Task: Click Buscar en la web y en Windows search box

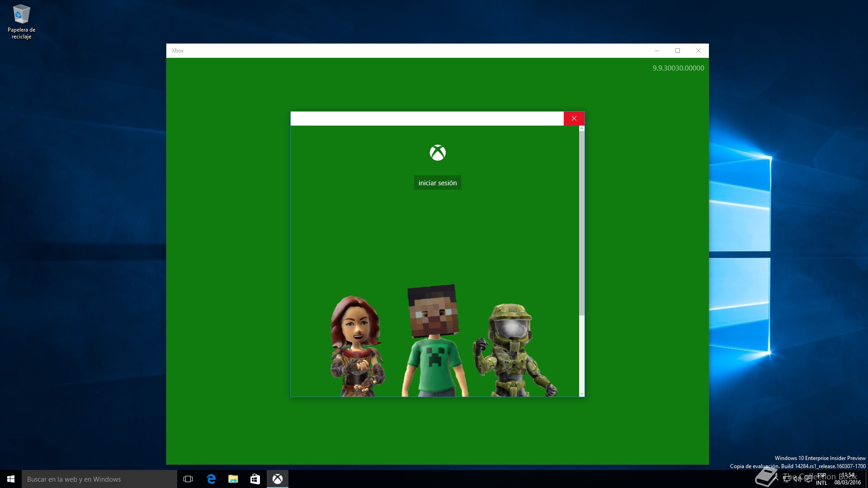Action: [x=99, y=479]
